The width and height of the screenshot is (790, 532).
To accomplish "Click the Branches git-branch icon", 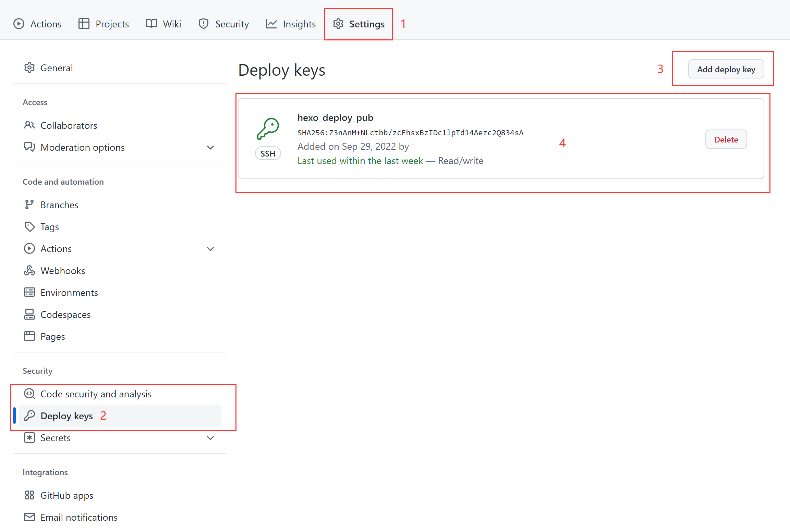I will pos(29,205).
